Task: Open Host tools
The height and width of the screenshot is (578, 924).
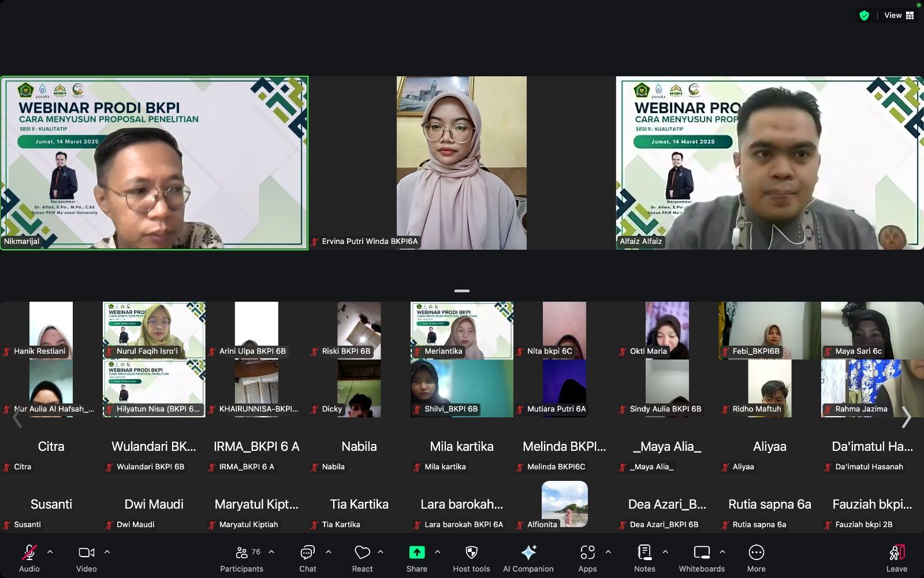Action: 471,557
